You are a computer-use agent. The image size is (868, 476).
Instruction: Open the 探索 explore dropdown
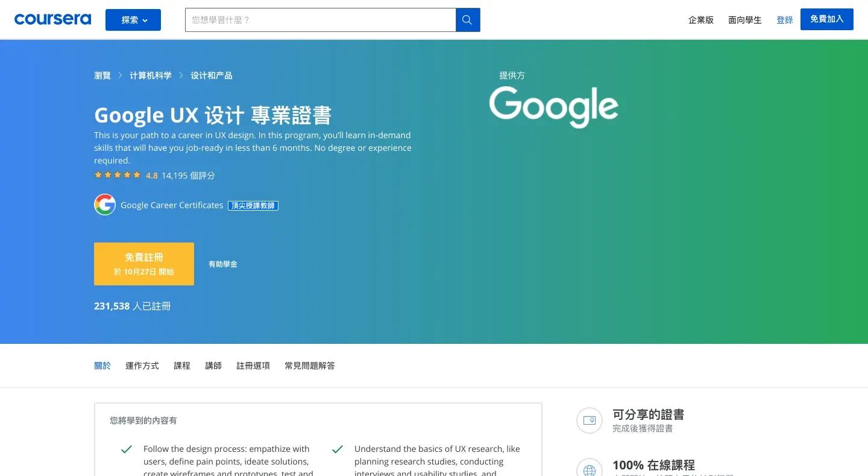tap(133, 20)
